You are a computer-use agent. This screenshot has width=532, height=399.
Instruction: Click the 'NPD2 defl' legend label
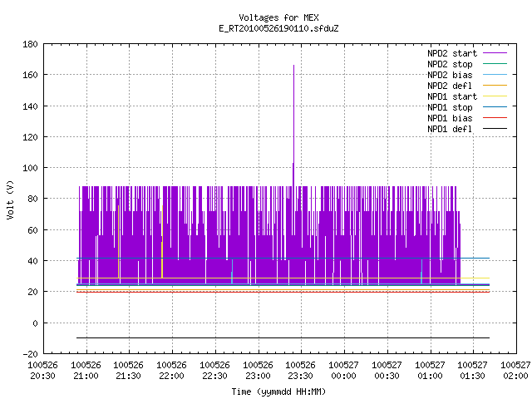click(x=450, y=86)
